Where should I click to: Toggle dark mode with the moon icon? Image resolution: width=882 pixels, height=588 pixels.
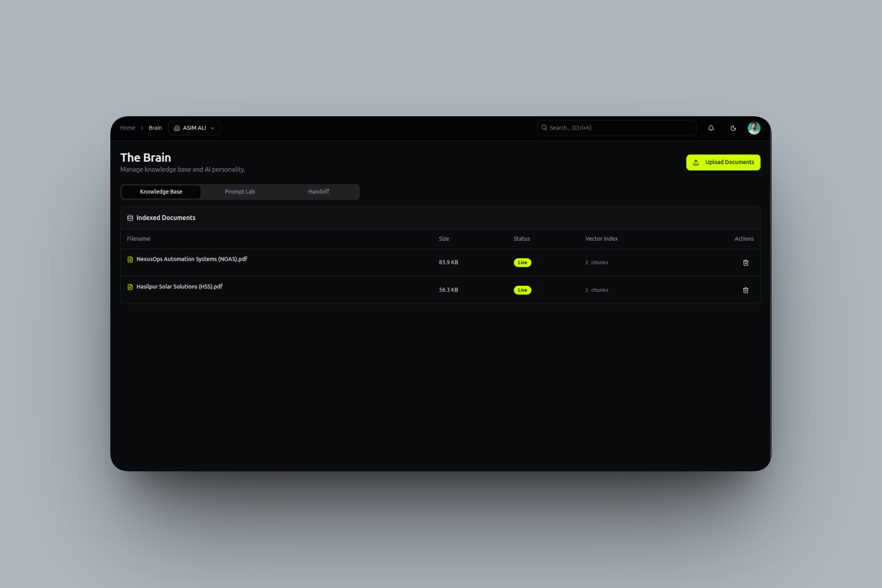point(733,128)
